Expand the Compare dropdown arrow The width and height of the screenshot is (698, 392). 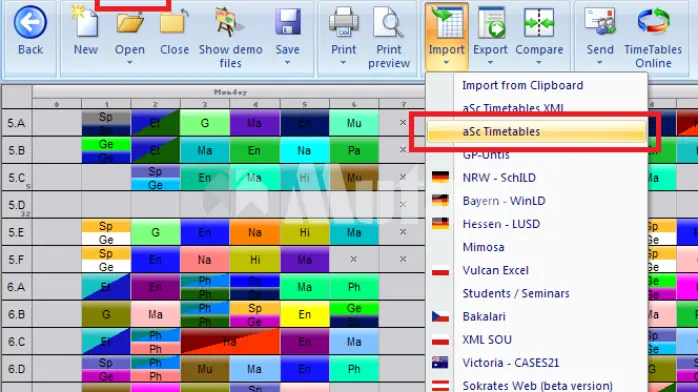(x=539, y=63)
